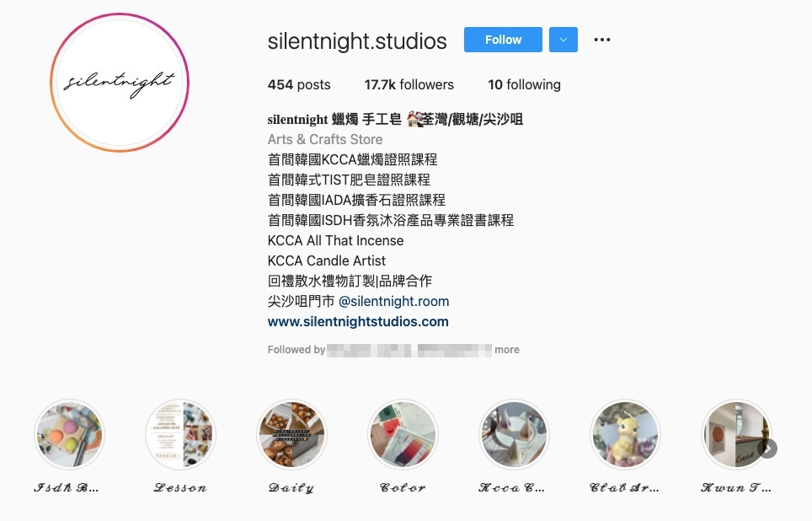
Task: View the 17.7k followers list
Action: click(409, 84)
